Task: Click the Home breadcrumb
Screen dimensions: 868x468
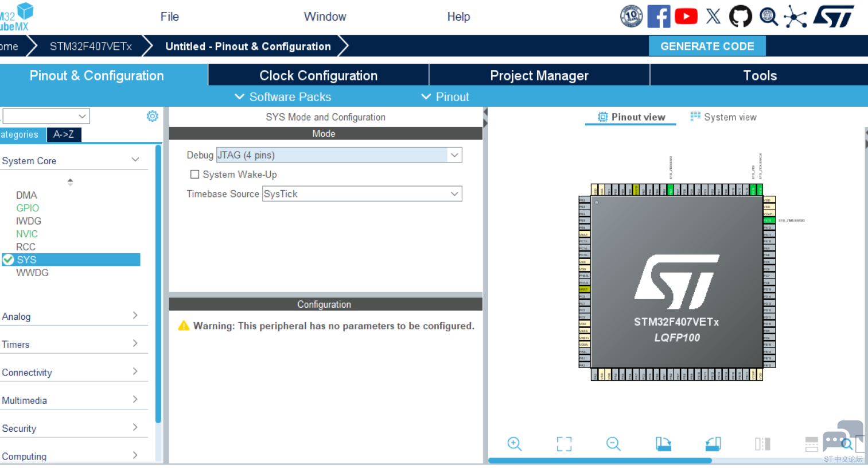Action: click(x=10, y=46)
